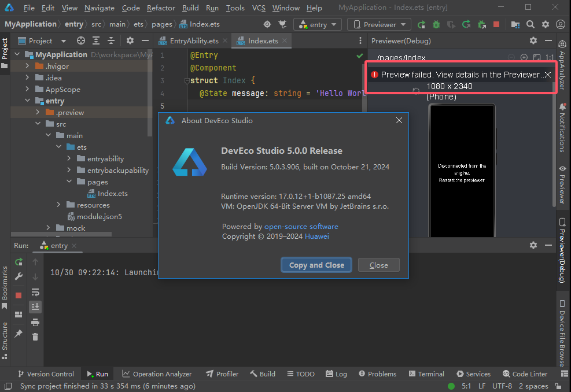Click the wrench icon in Run panel
The height and width of the screenshot is (392, 571).
[x=19, y=276]
